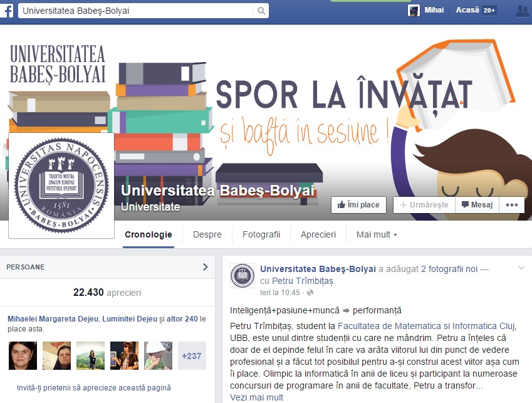Send a message with Mesaj button
532x403 pixels.
point(477,205)
